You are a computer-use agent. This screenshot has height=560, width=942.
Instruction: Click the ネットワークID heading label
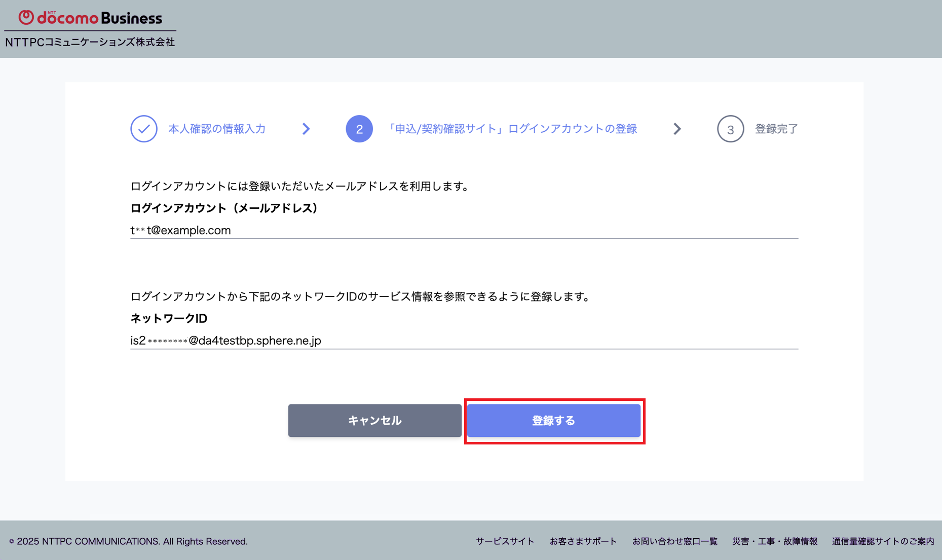pyautogui.click(x=169, y=318)
